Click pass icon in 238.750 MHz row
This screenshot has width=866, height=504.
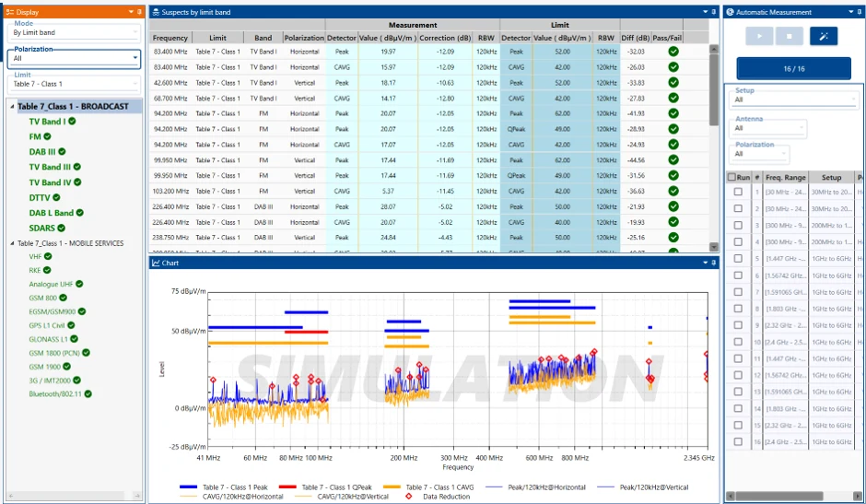click(x=673, y=237)
